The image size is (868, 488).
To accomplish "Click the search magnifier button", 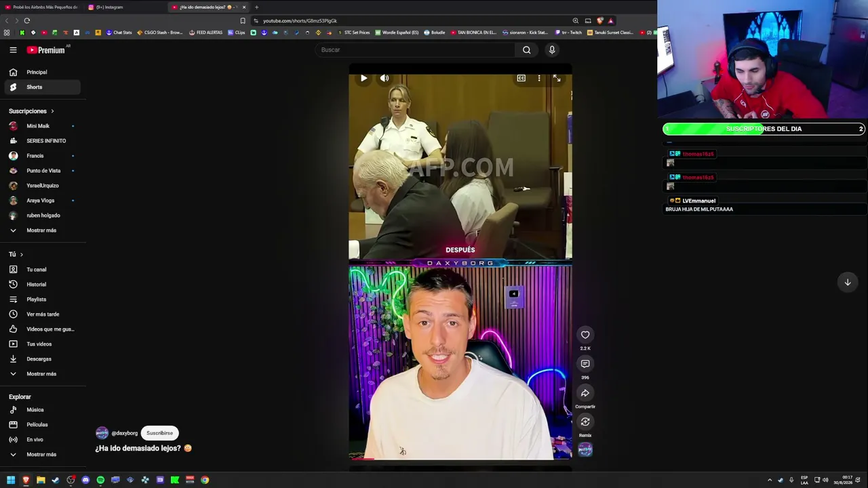I will pyautogui.click(x=526, y=49).
